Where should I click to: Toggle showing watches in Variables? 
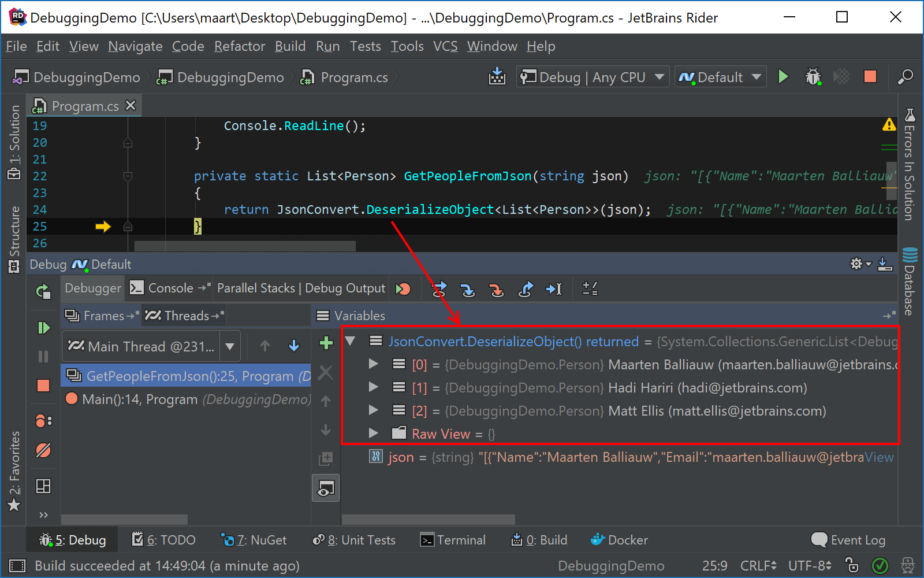(x=326, y=489)
